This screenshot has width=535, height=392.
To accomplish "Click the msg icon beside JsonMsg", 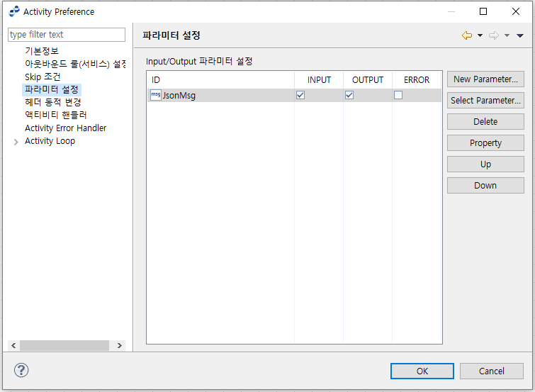I will pyautogui.click(x=156, y=95).
